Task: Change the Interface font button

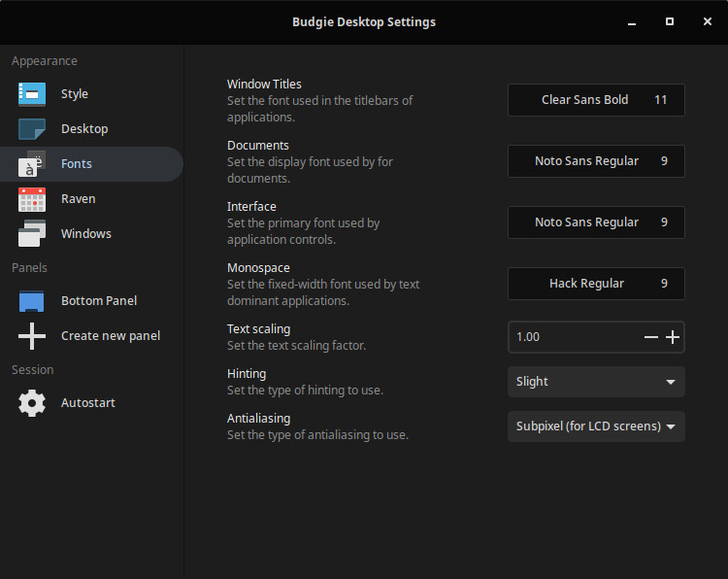Action: (595, 222)
